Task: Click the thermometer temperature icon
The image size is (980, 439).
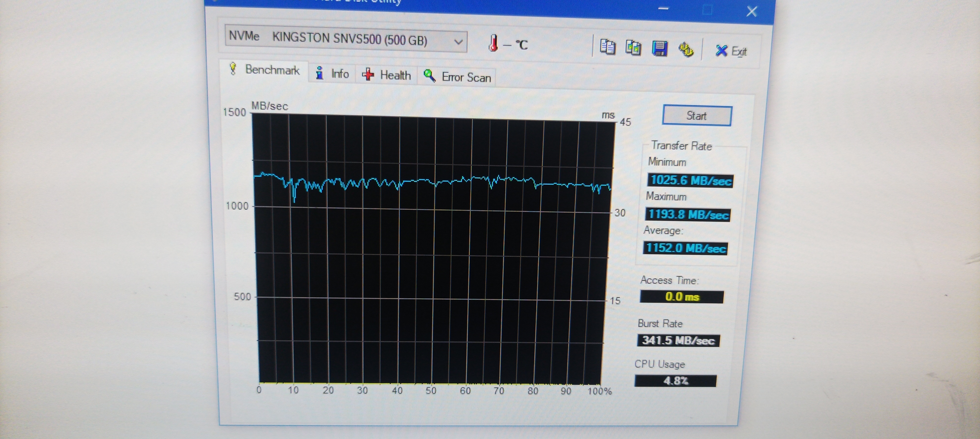Action: point(493,43)
